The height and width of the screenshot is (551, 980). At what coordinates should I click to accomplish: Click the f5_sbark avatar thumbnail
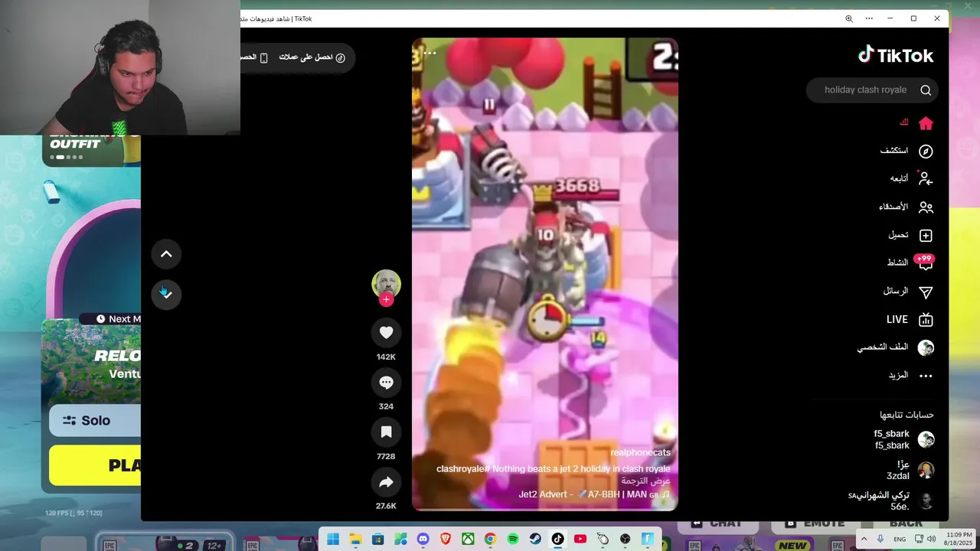[926, 439]
